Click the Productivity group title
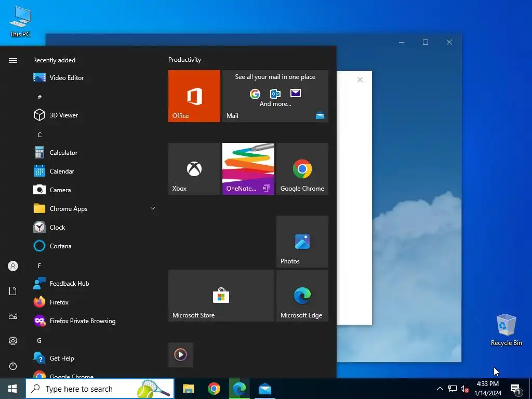This screenshot has height=399, width=532. point(184,60)
